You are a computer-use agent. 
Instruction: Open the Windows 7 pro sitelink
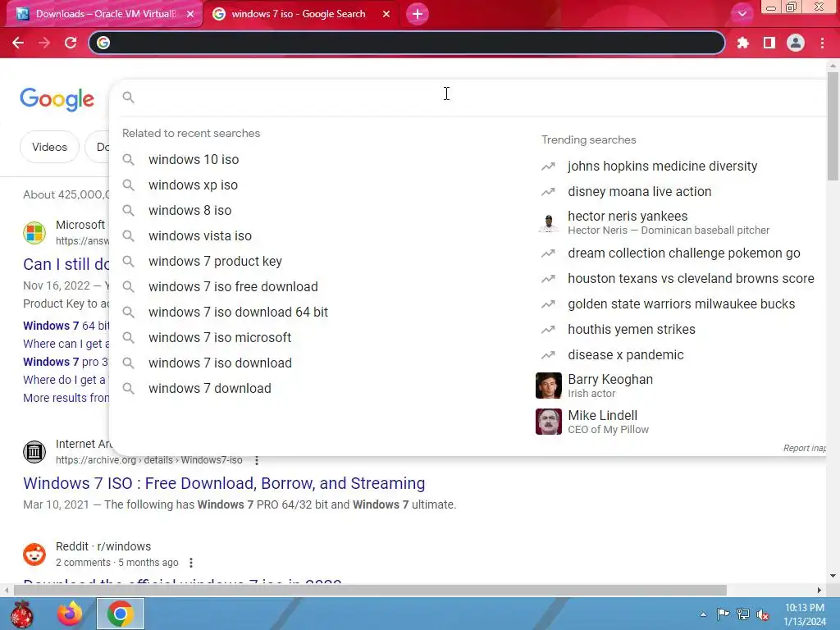[66, 362]
